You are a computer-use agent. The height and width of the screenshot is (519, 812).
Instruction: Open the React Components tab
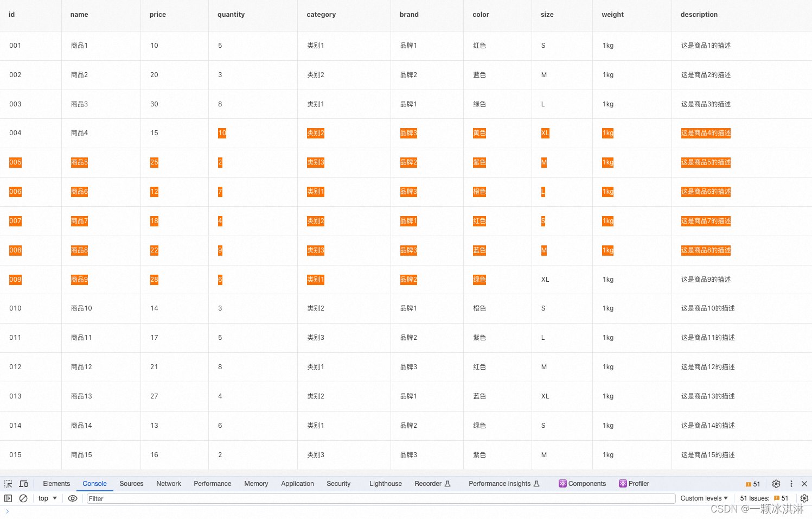[x=582, y=484]
